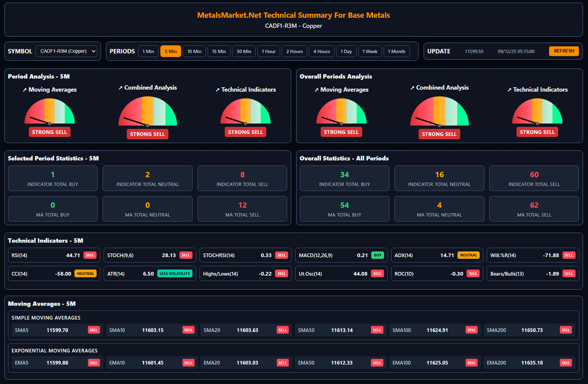
Task: Click STRONG SELL badge under Period Combined Analysis
Action: (x=147, y=134)
